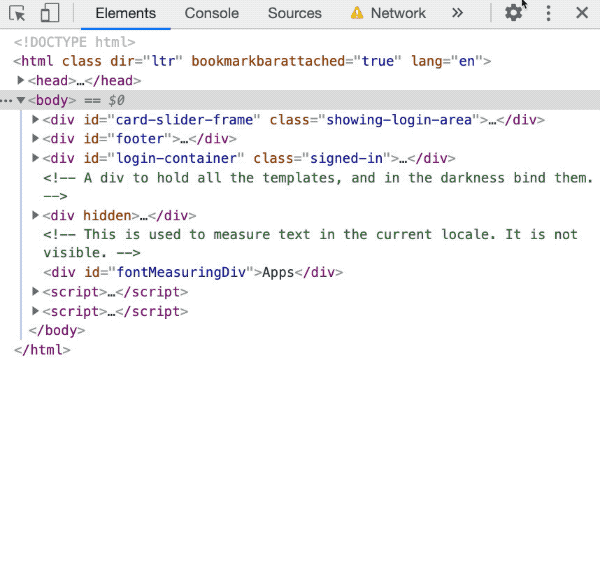600x565 pixels.
Task: Expand the first script element
Action: point(36,292)
